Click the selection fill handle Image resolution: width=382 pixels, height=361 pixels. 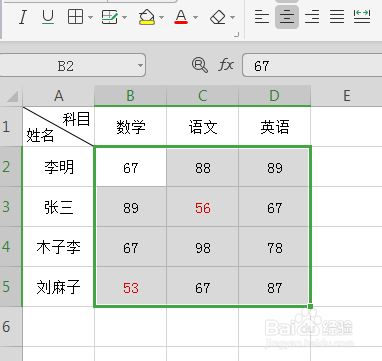pyautogui.click(x=311, y=306)
